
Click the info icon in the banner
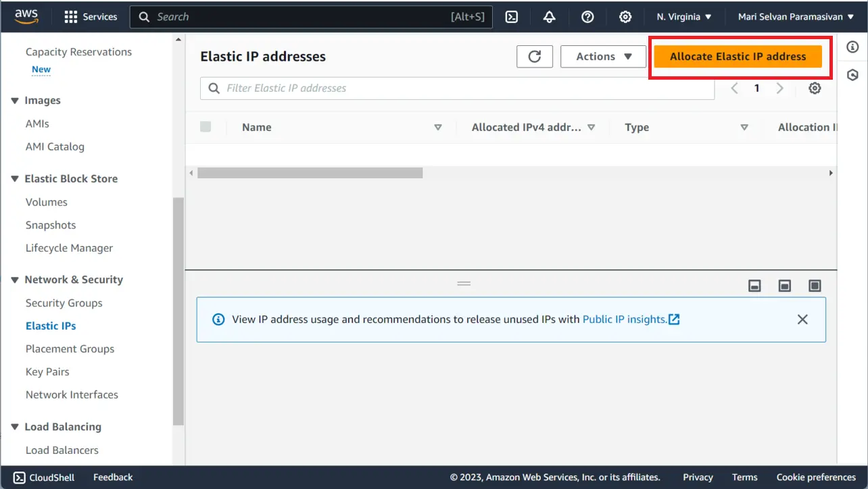(218, 319)
